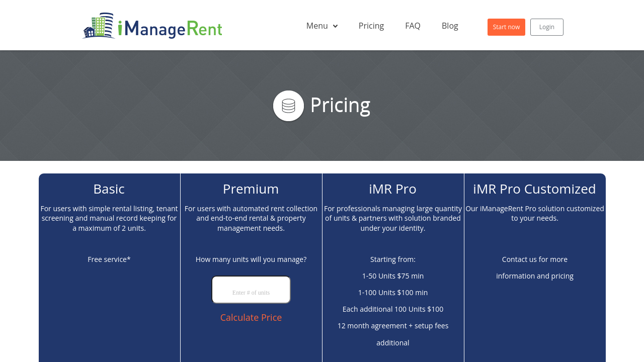Click the Free service* text

109,259
